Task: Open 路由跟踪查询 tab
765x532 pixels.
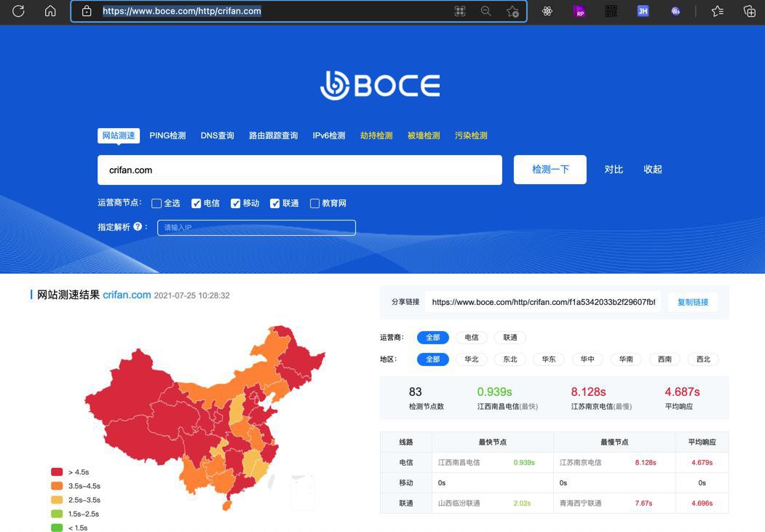Action: 273,135
